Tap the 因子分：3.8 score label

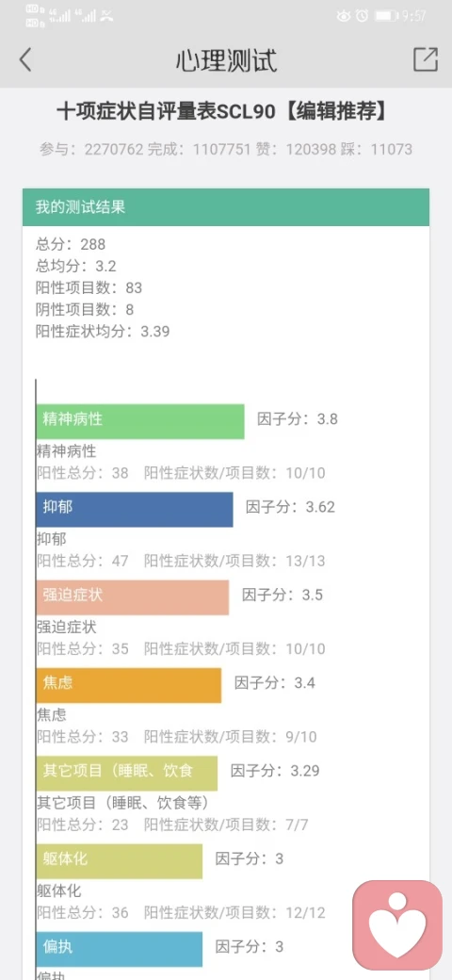(x=298, y=418)
